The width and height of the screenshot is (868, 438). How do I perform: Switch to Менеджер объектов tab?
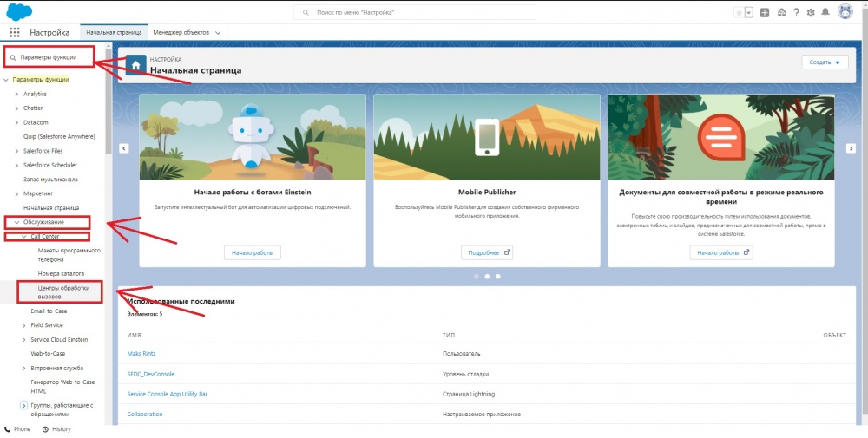[181, 33]
